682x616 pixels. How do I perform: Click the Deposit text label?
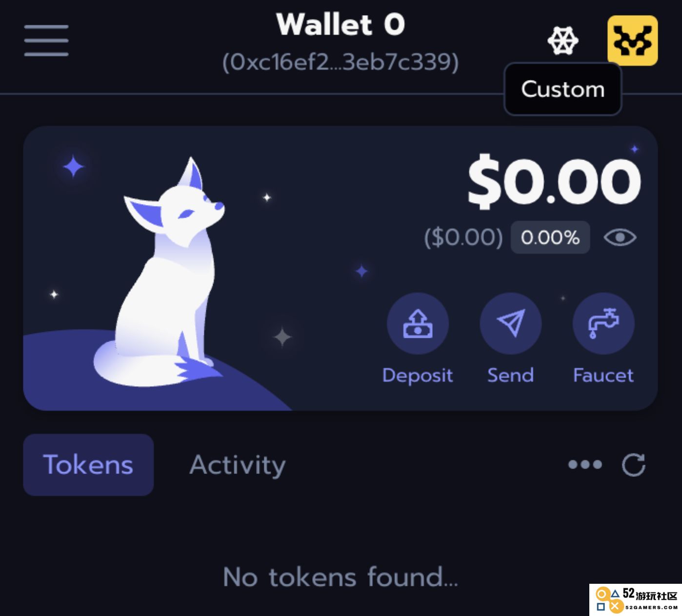click(418, 375)
